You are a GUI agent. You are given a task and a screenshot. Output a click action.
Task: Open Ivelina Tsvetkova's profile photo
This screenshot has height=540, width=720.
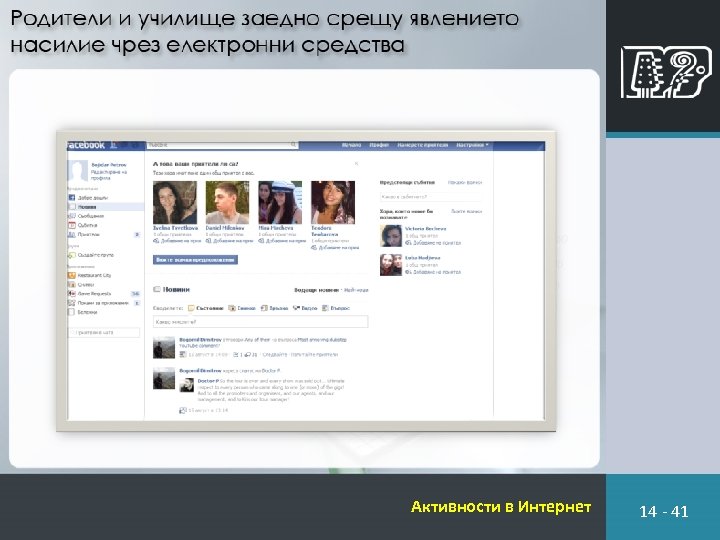(x=175, y=202)
